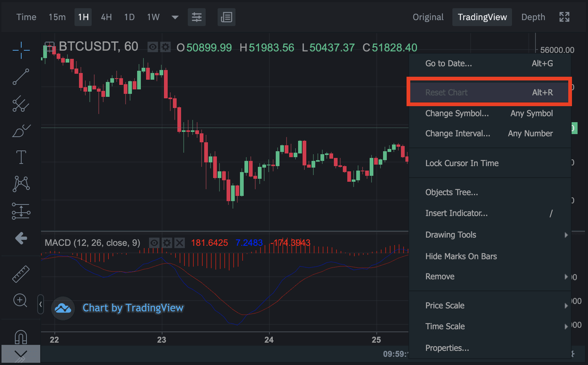Select the crosshair cursor tool

[21, 50]
